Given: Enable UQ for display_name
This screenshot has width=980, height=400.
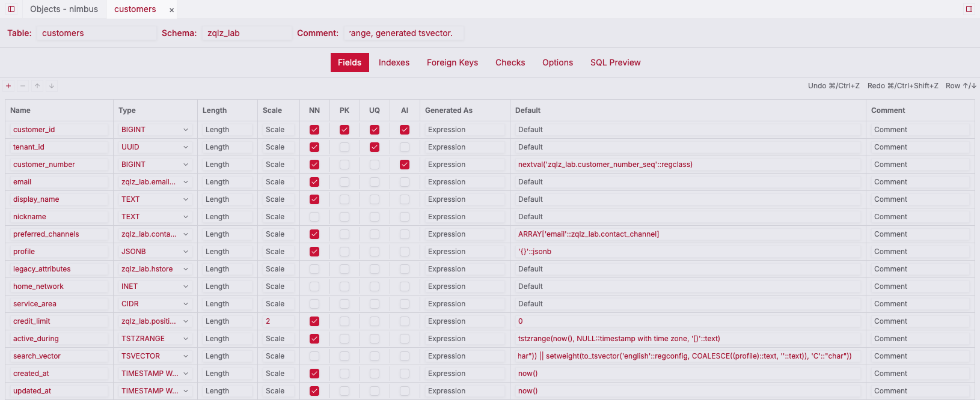Looking at the screenshot, I should coord(375,199).
